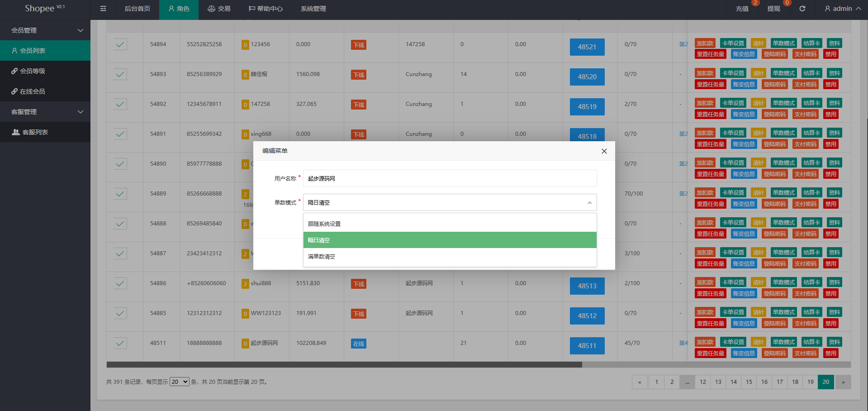
Task: Go to page 19 in pagination
Action: (811, 382)
